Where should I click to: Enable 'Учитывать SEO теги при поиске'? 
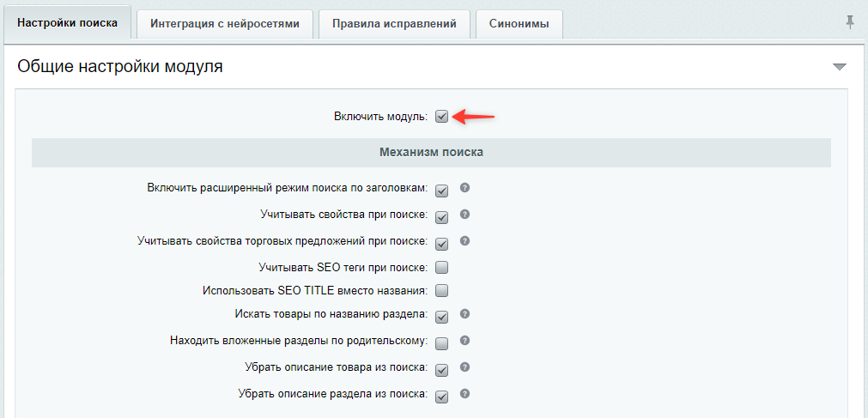coord(442,268)
